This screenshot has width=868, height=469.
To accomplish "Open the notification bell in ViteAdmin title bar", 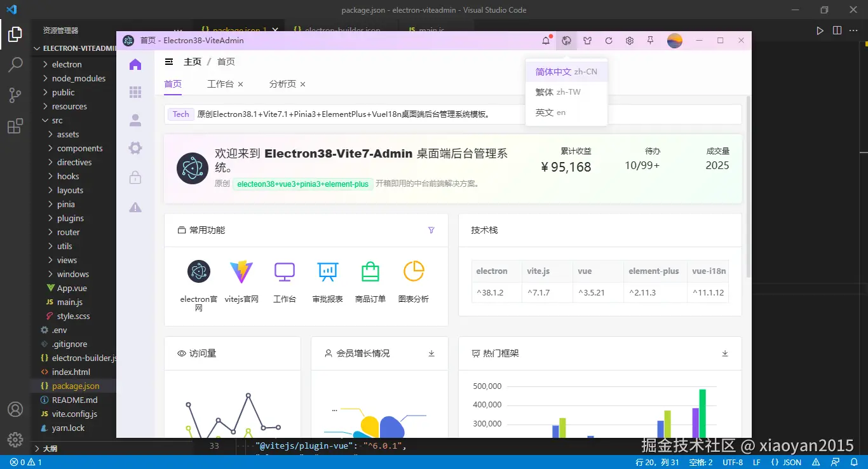I will (546, 41).
